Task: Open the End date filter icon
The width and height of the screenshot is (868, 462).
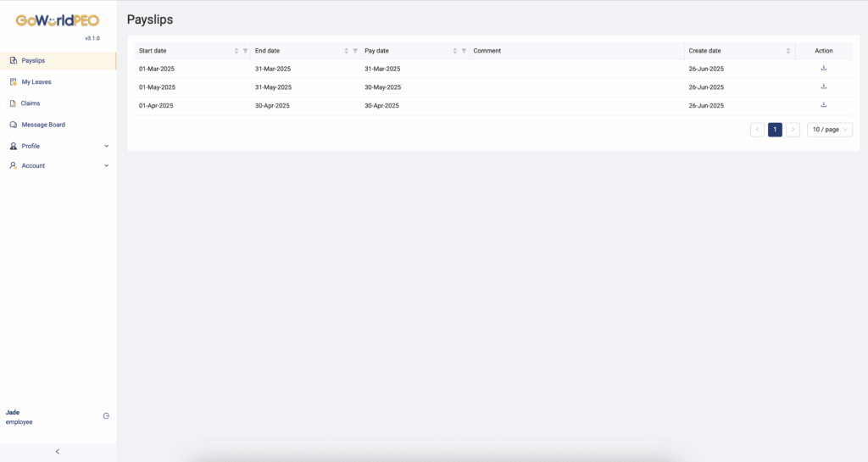Action: 355,51
